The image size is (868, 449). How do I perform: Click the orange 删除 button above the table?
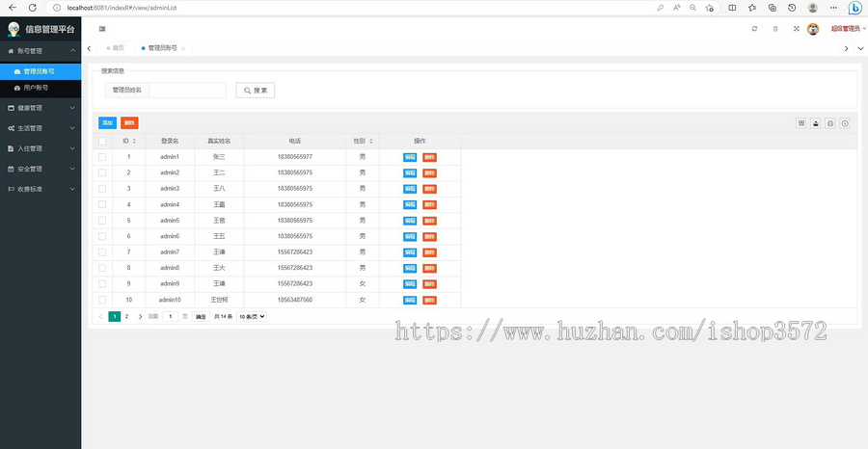point(129,122)
